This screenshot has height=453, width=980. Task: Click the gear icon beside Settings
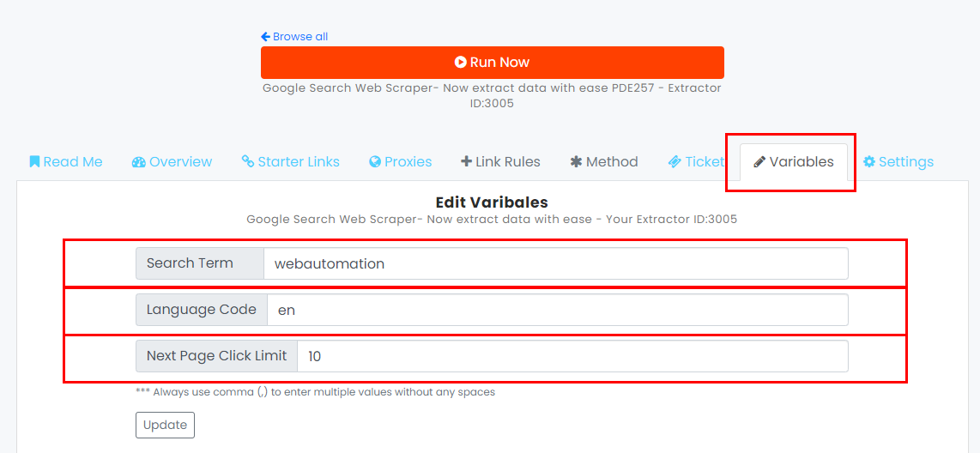[868, 162]
